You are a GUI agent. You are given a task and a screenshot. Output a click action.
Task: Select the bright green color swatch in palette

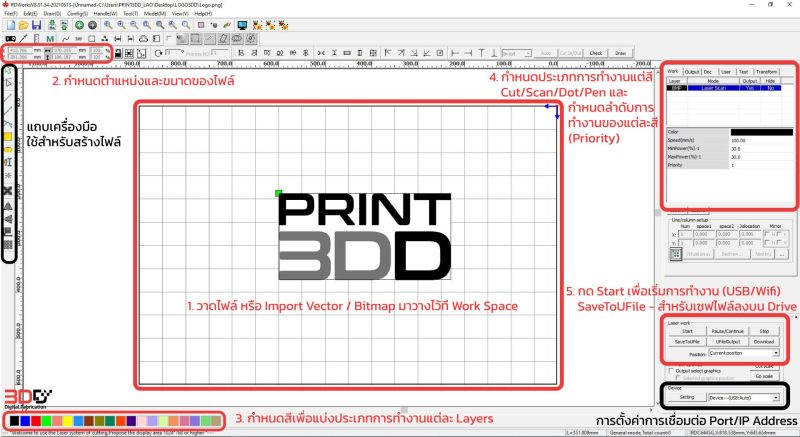point(46,421)
